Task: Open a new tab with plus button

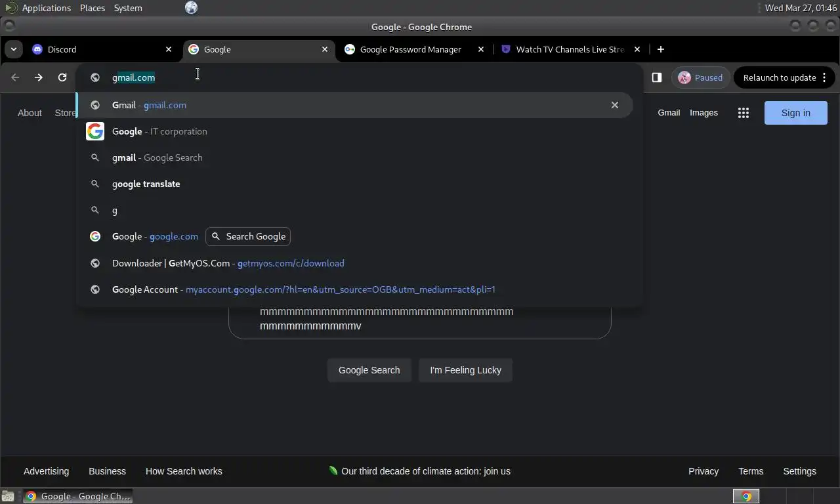Action: pos(661,49)
